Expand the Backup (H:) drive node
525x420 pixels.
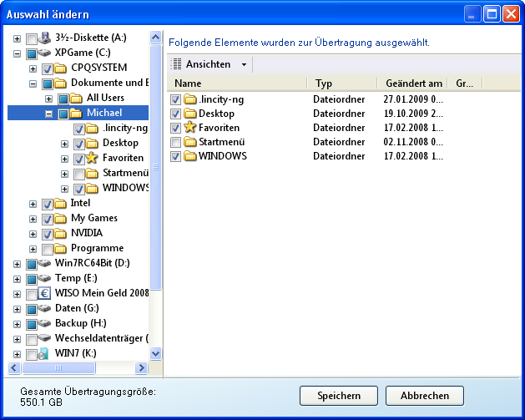17,324
